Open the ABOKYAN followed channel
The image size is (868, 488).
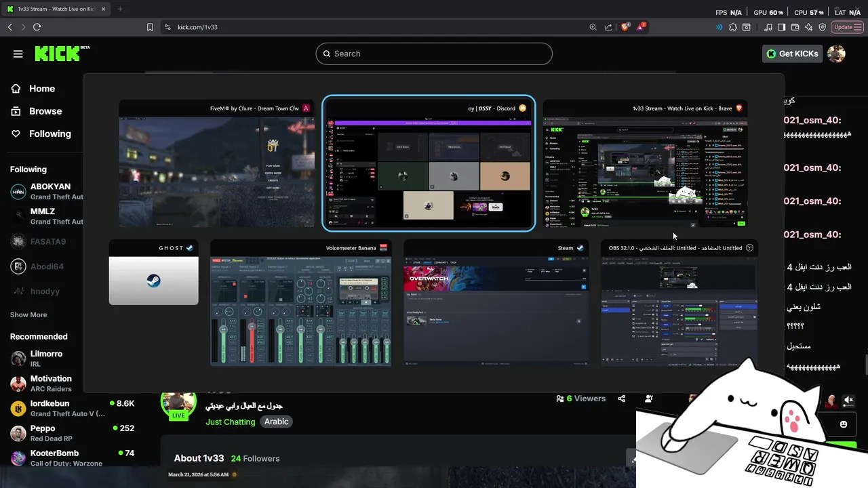point(46,192)
